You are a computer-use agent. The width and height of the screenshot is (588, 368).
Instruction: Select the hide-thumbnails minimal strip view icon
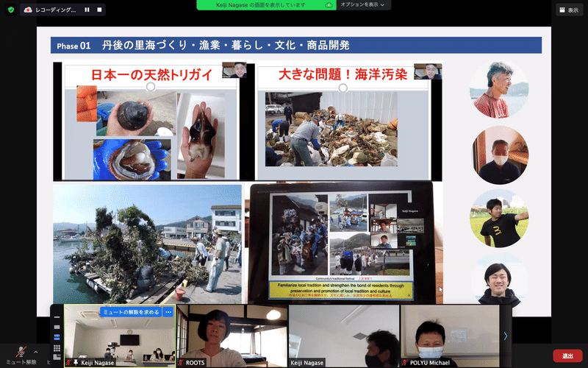[57, 317]
